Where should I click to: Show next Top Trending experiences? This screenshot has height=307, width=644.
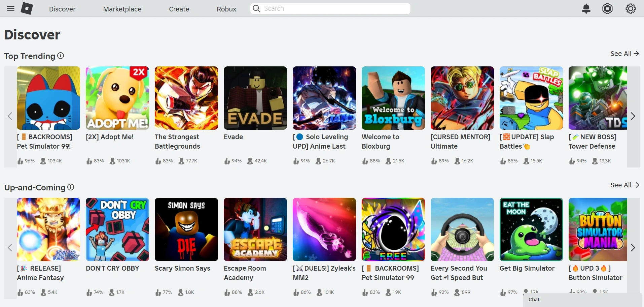pos(633,117)
